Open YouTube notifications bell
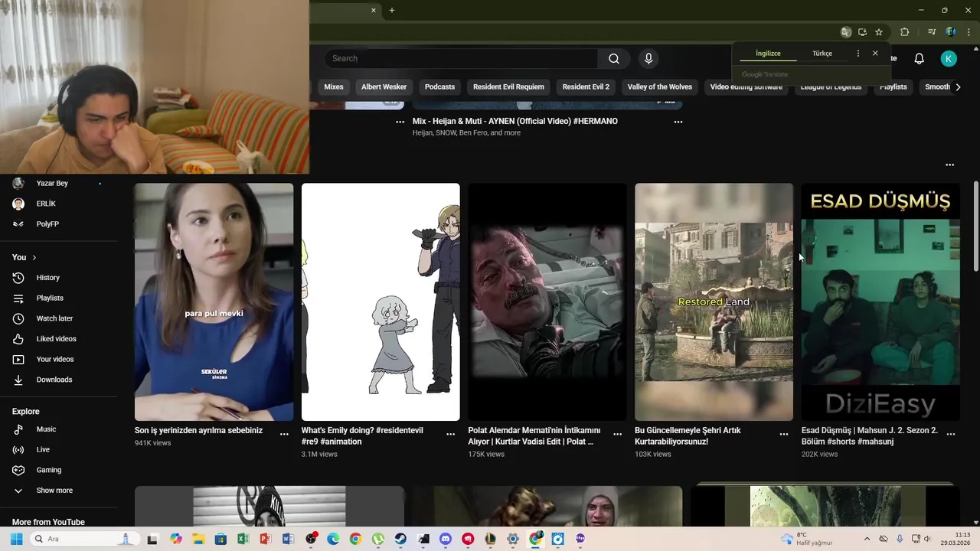 coord(920,59)
